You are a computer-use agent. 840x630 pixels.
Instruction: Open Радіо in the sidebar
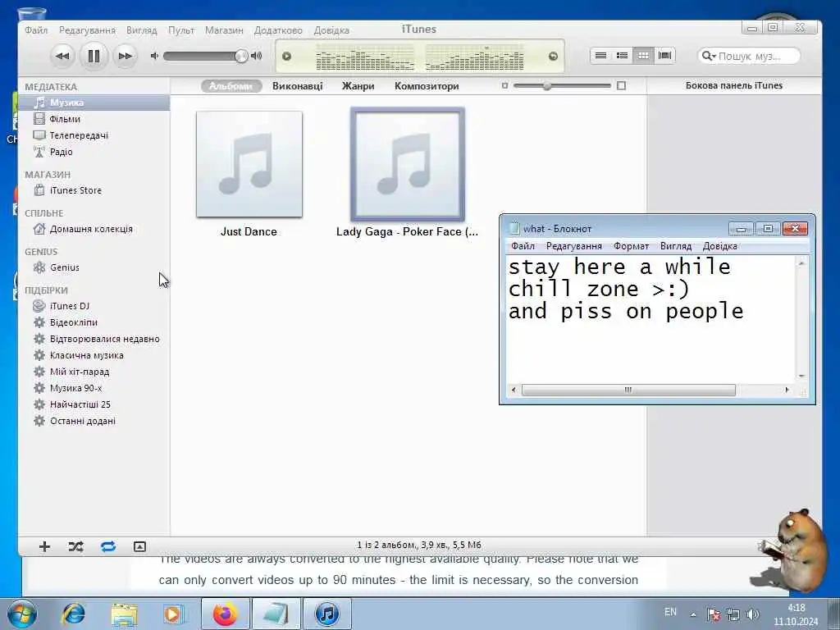(94, 152)
